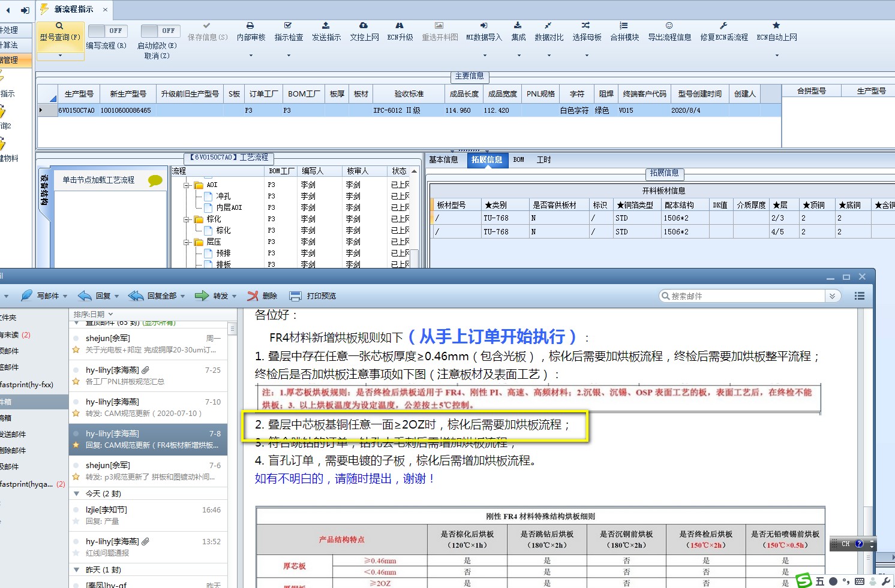895x588 pixels.
Task: Open 内部审核 internal review printer icon
Action: click(250, 26)
